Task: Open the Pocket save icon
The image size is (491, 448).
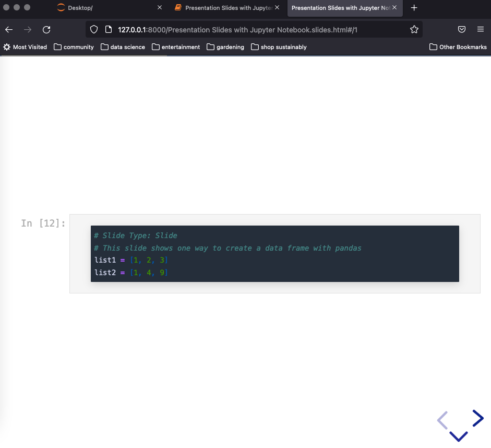Action: coord(462,29)
